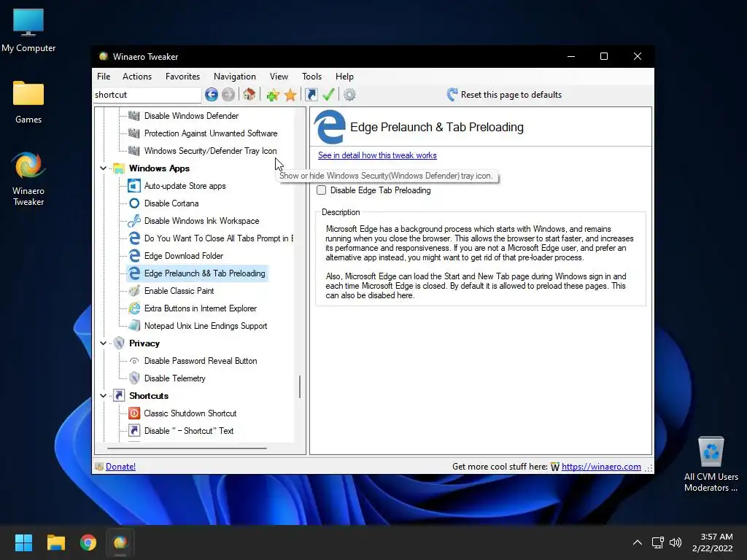Launch Google Chrome from the taskbar
This screenshot has width=747, height=560.
(88, 542)
